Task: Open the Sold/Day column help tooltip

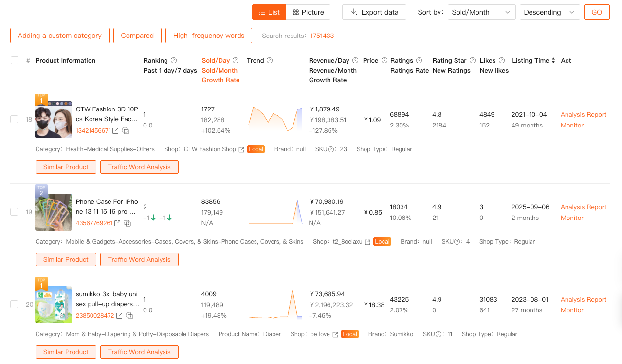Action: pyautogui.click(x=236, y=60)
